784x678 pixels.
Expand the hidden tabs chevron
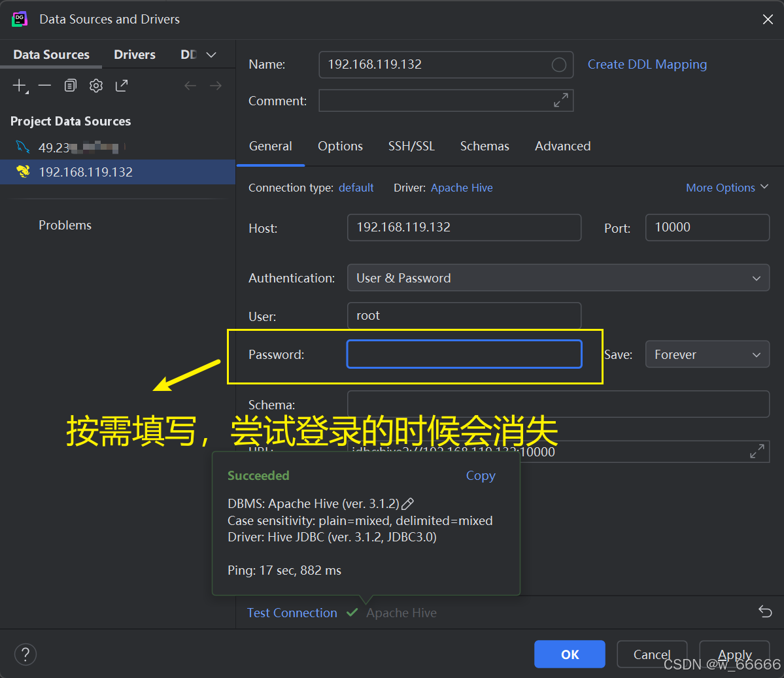click(x=211, y=55)
